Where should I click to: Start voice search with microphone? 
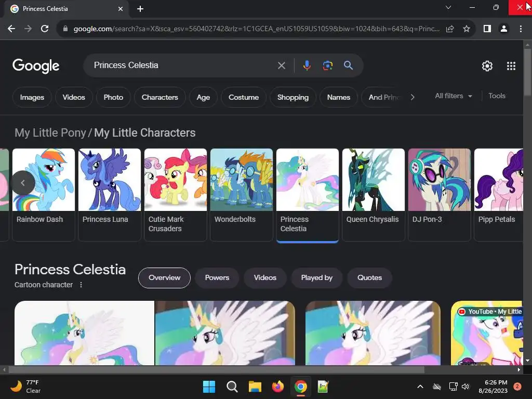click(307, 65)
